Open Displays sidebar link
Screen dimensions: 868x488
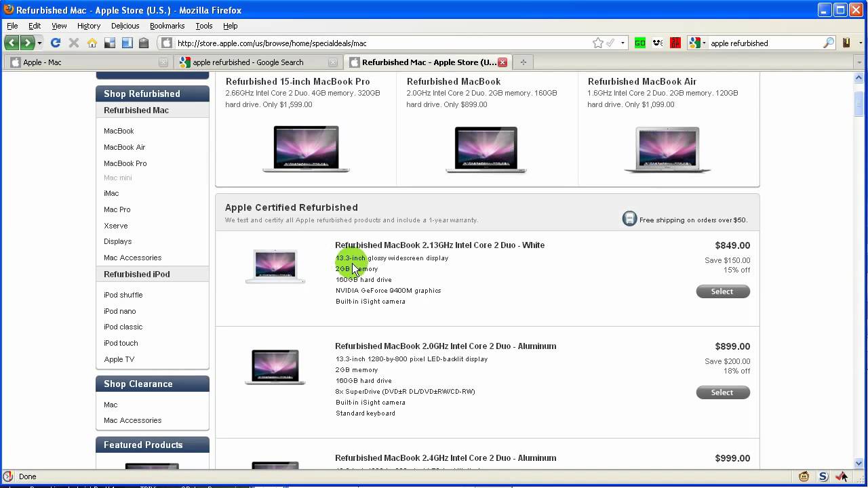point(117,241)
